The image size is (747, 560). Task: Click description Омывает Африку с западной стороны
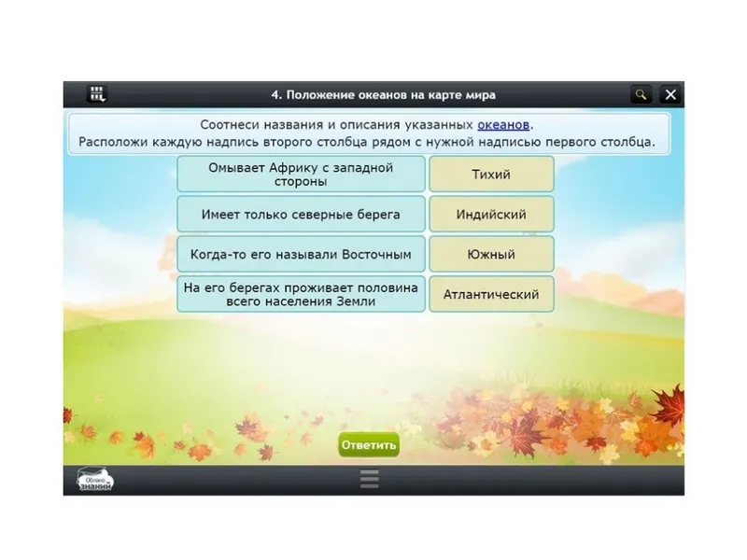click(301, 175)
